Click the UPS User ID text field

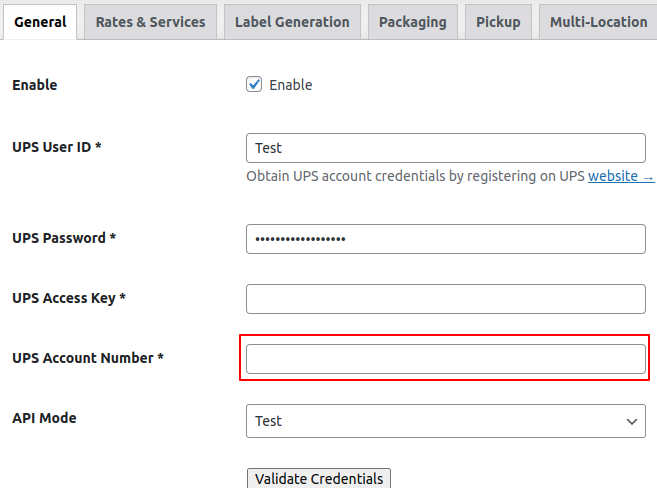(x=445, y=148)
